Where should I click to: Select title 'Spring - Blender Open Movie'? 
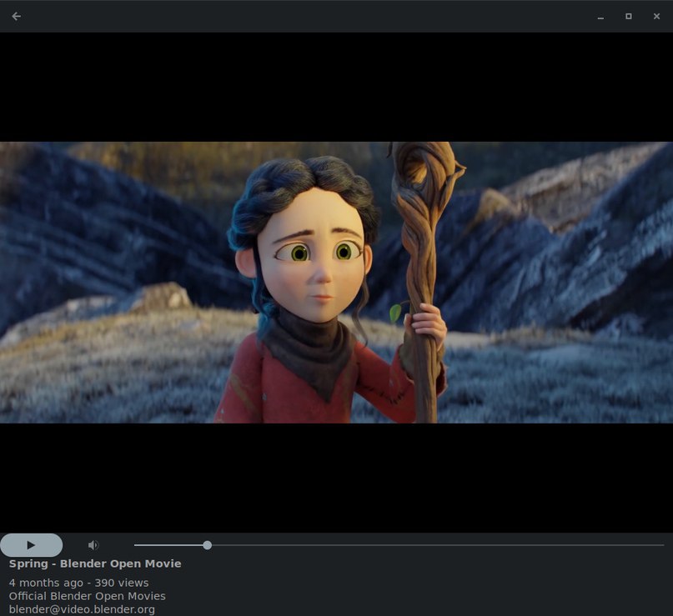click(95, 563)
